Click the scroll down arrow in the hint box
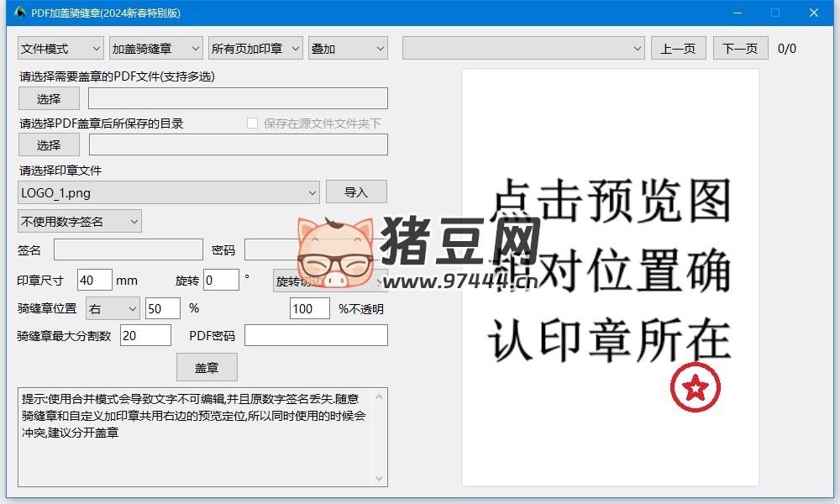This screenshot has width=840, height=504. tap(380, 479)
